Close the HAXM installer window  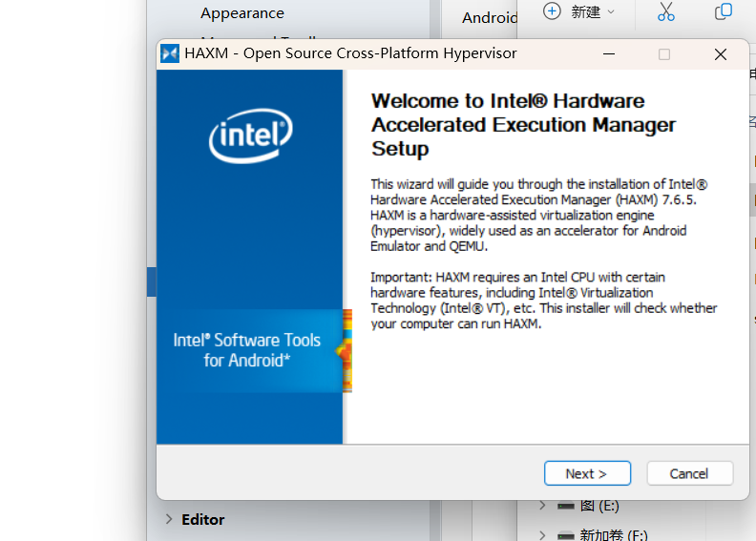point(721,54)
